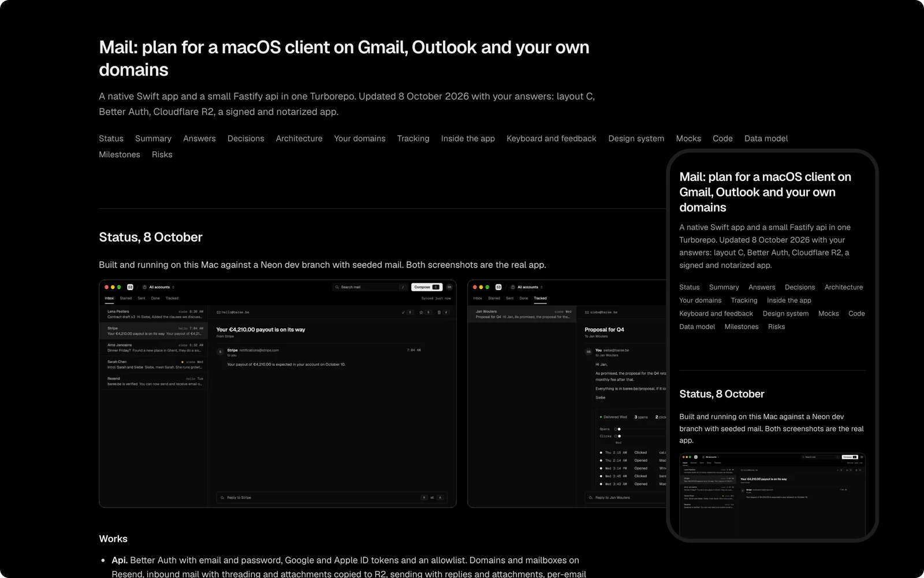The height and width of the screenshot is (578, 924).
Task: Click the mark-done checkmark icon above the Stripe message
Action: click(x=403, y=312)
